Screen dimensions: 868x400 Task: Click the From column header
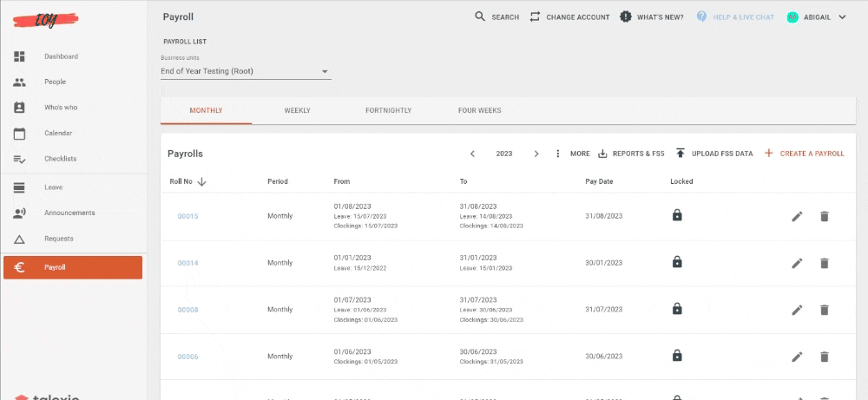click(x=341, y=181)
